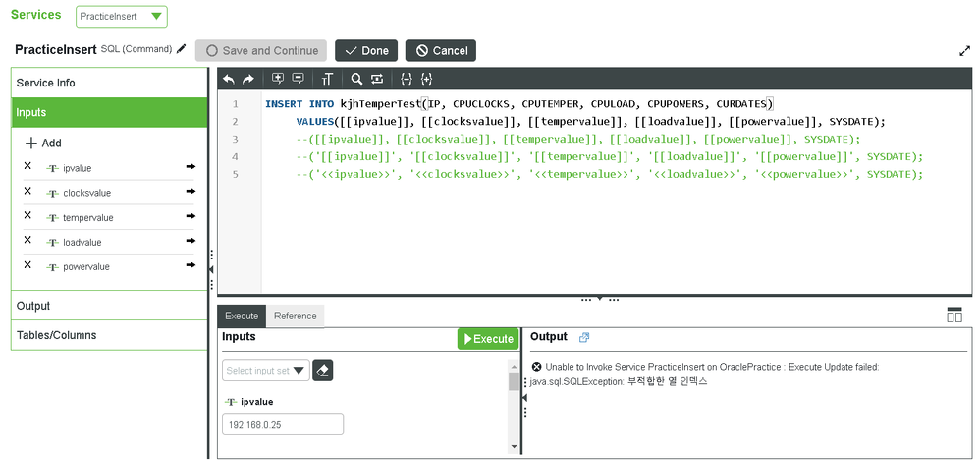This screenshot has height=461, width=980.
Task: Open output in popup window icon
Action: (584, 338)
